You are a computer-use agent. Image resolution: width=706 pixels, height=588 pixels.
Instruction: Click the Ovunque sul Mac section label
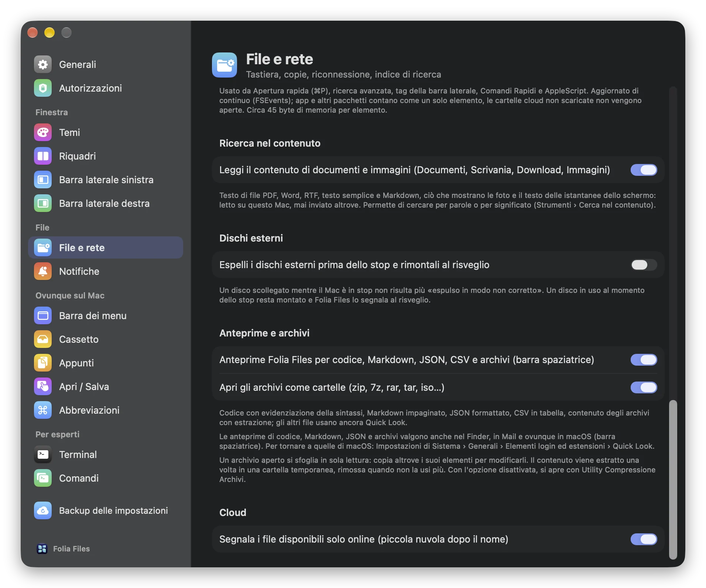(70, 295)
